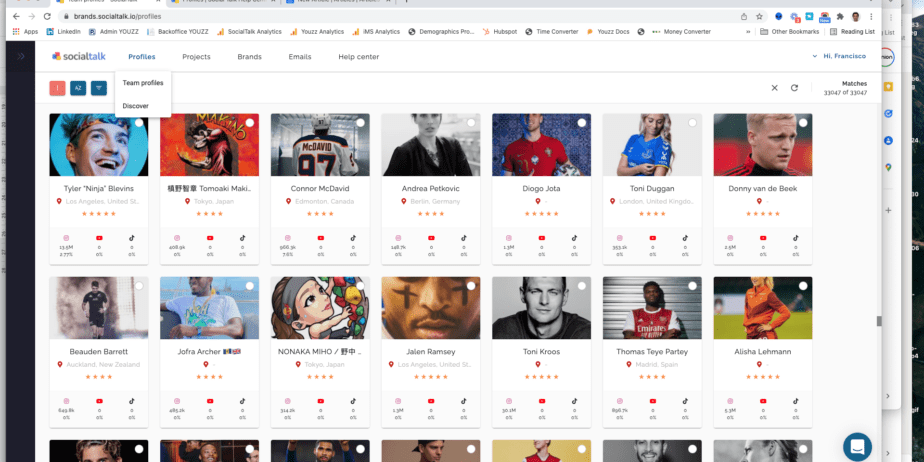
Task: Go to Projects section
Action: click(196, 57)
